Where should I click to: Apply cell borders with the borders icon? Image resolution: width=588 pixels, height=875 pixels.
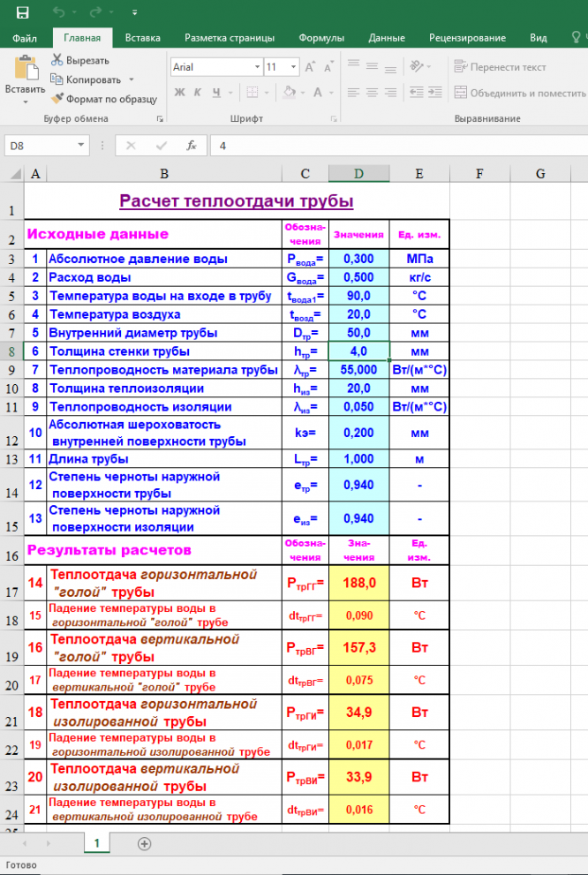tap(253, 93)
